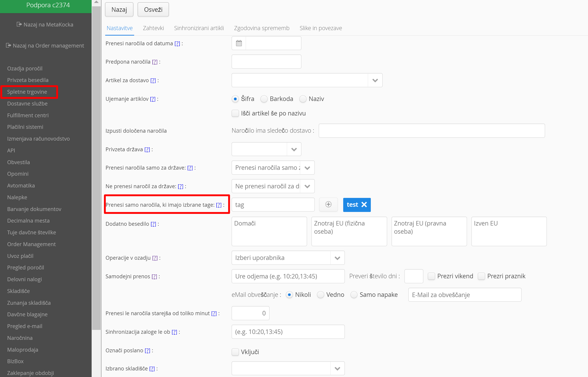Enable 'Išči artikel še po nazivu' checkbox

[235, 113]
